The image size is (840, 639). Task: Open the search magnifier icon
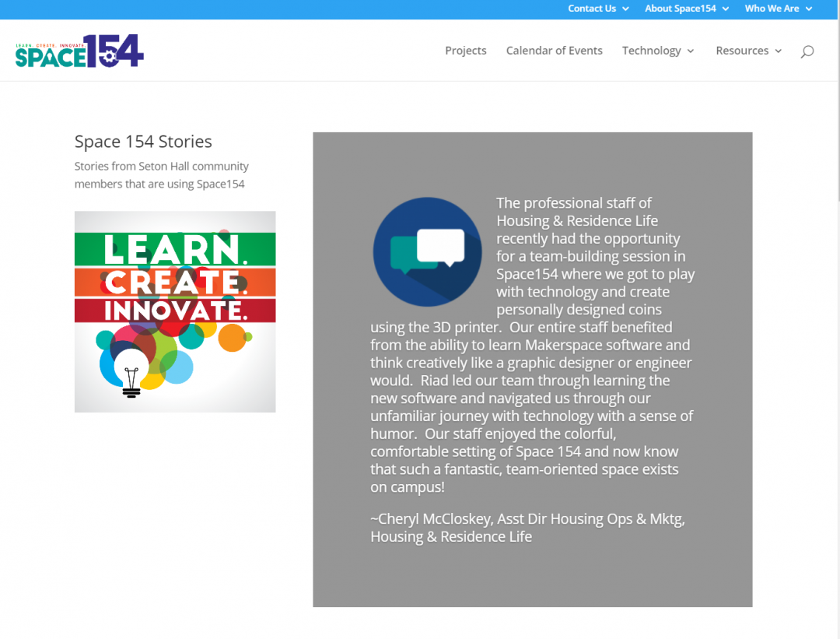pos(807,51)
